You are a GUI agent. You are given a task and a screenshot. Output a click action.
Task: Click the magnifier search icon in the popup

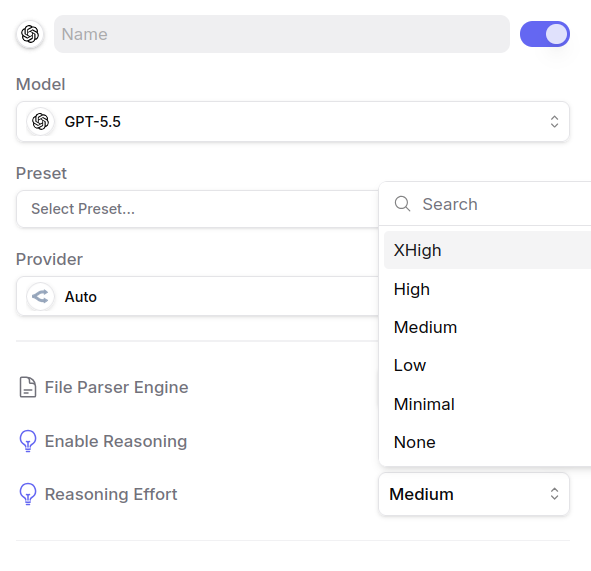(x=403, y=204)
